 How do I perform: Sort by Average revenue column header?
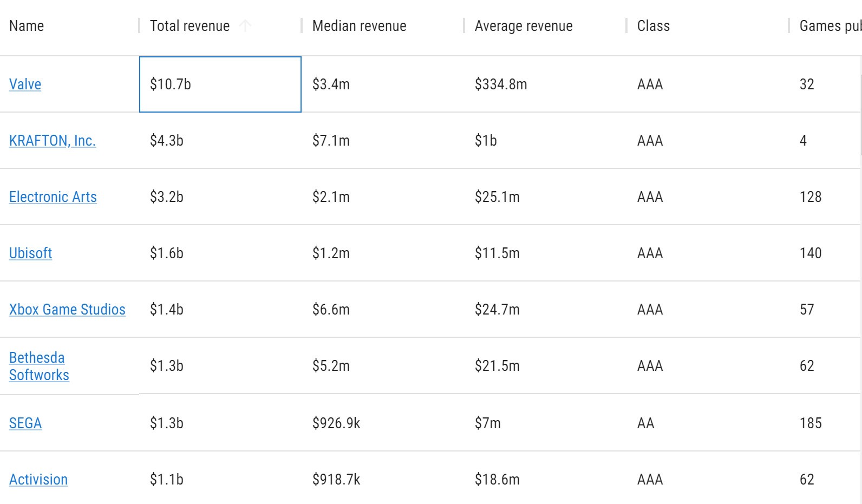[523, 26]
